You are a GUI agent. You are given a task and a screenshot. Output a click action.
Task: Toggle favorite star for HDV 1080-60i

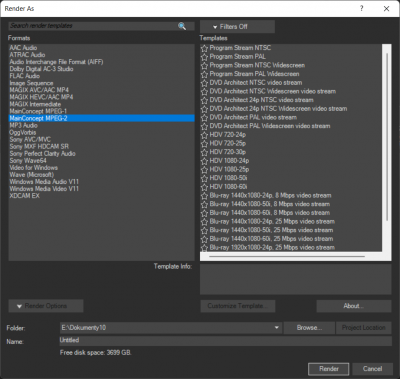204,187
